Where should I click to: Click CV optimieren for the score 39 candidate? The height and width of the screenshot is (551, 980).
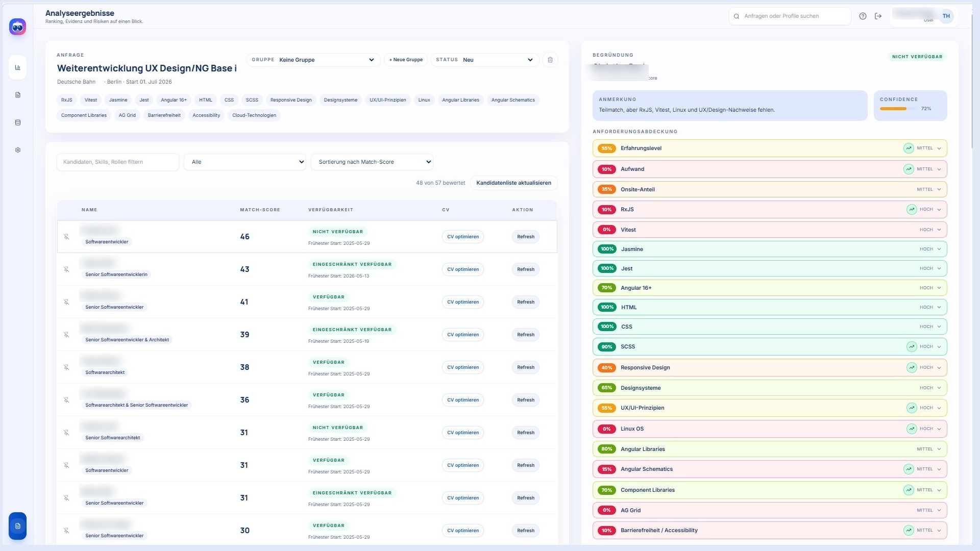coord(463,335)
